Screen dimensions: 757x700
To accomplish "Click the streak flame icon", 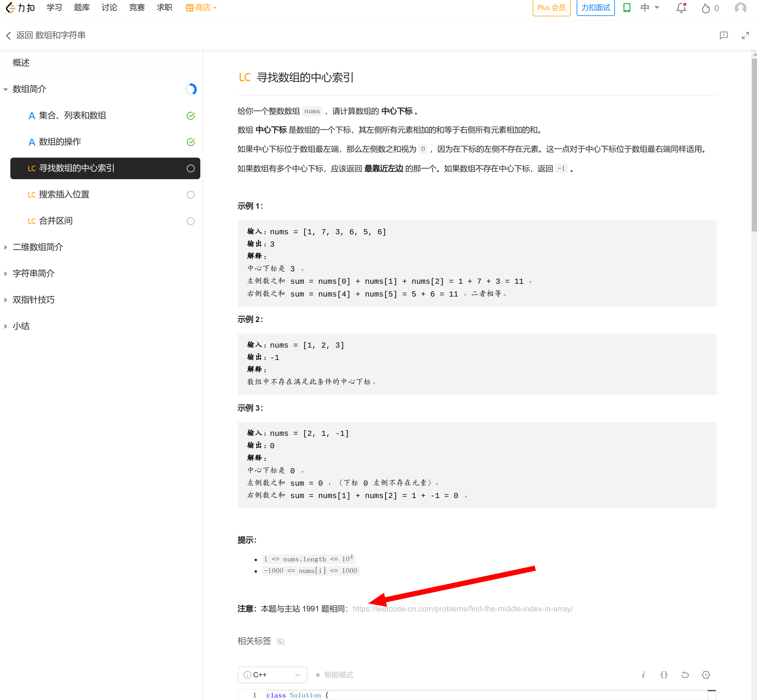I will (x=706, y=8).
